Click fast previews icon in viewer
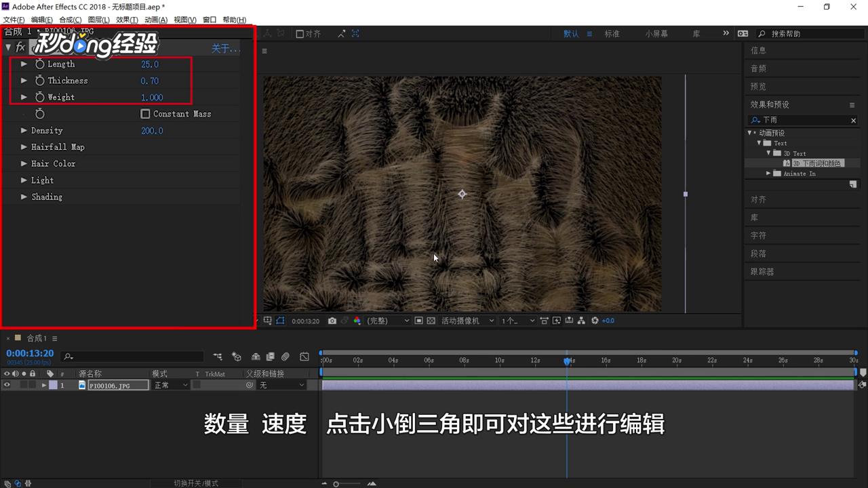Viewport: 868px width, 488px height. 557,321
